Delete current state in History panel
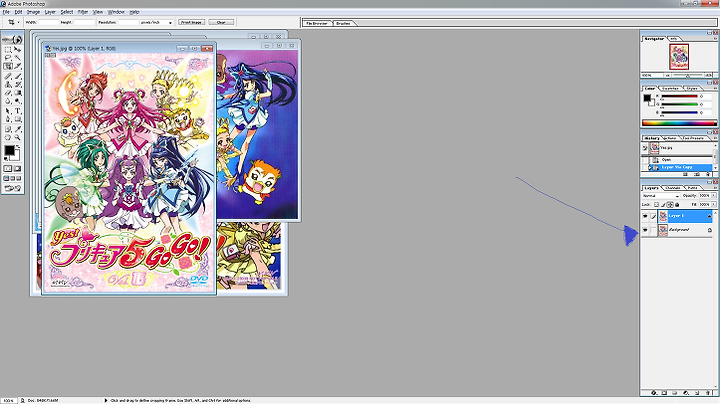Screen dimensions: 720x404 [x=708, y=174]
